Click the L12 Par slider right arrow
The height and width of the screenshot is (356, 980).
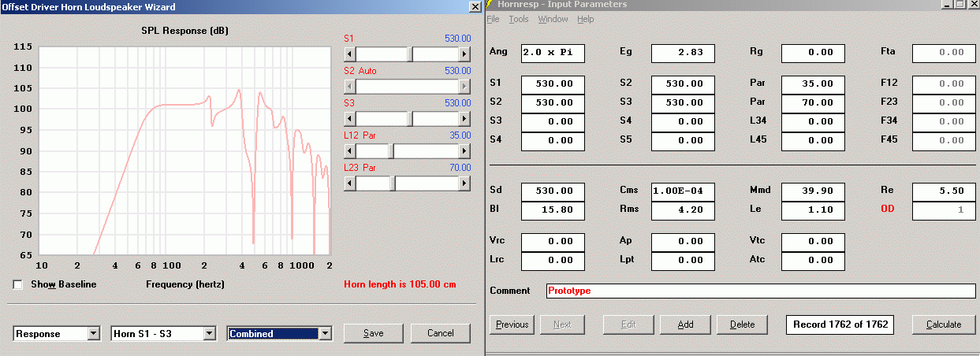[465, 151]
